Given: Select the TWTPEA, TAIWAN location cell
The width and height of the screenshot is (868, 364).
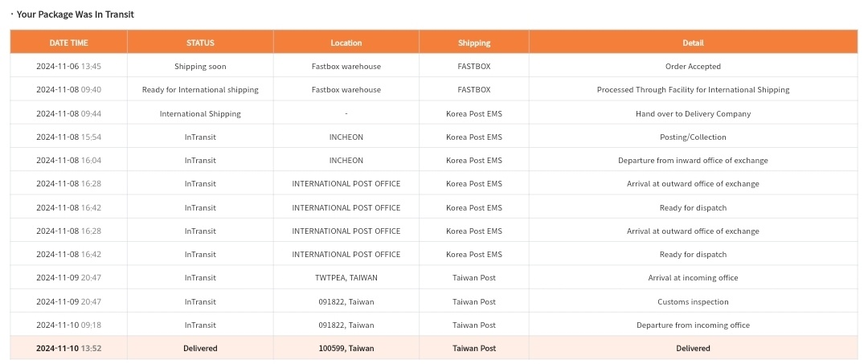Looking at the screenshot, I should click(346, 278).
